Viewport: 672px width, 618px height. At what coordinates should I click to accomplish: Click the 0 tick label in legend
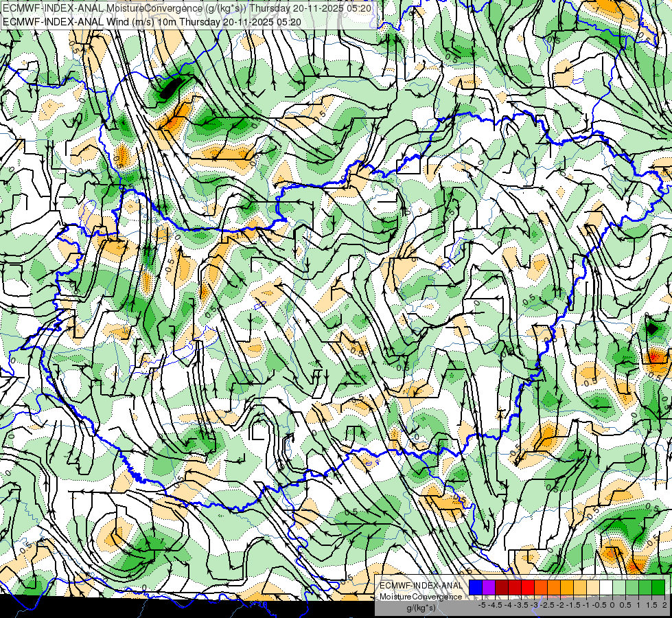tap(612, 605)
